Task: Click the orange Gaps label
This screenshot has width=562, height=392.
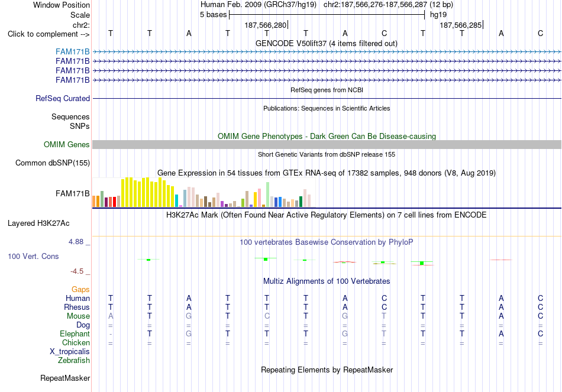Action: tap(80, 289)
